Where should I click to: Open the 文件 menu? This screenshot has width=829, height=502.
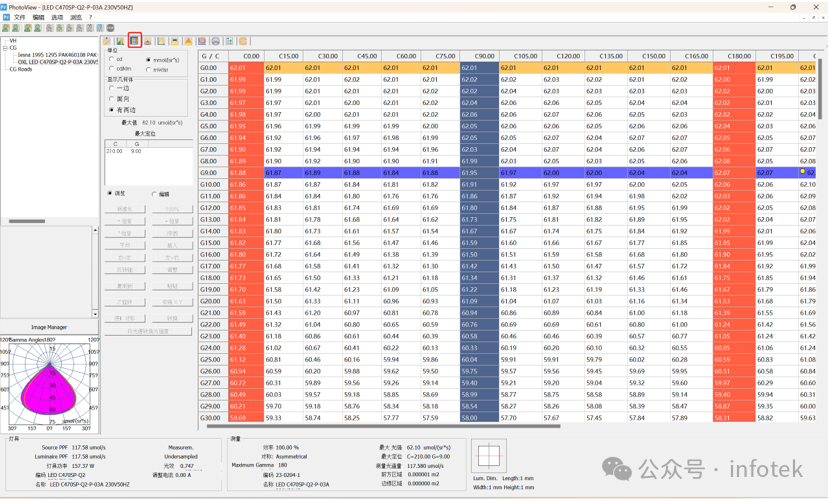coord(20,17)
